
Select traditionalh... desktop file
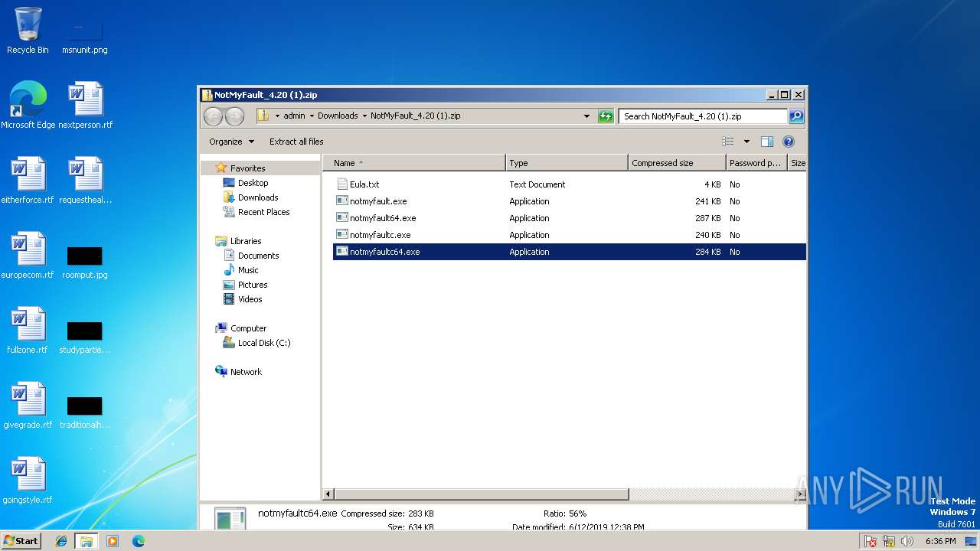[x=84, y=412]
